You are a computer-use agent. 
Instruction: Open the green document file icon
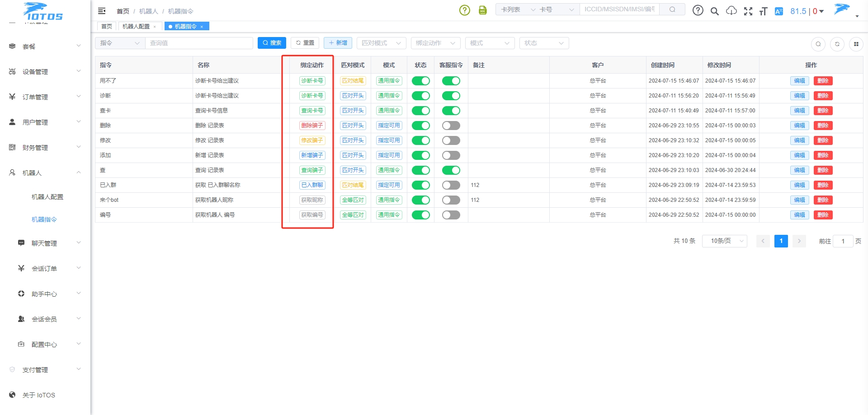pos(483,10)
